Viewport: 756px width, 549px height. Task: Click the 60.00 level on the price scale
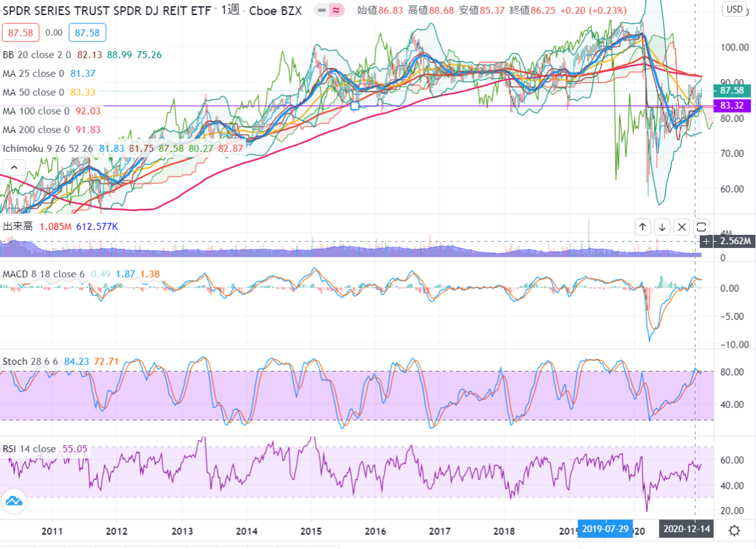(x=732, y=189)
